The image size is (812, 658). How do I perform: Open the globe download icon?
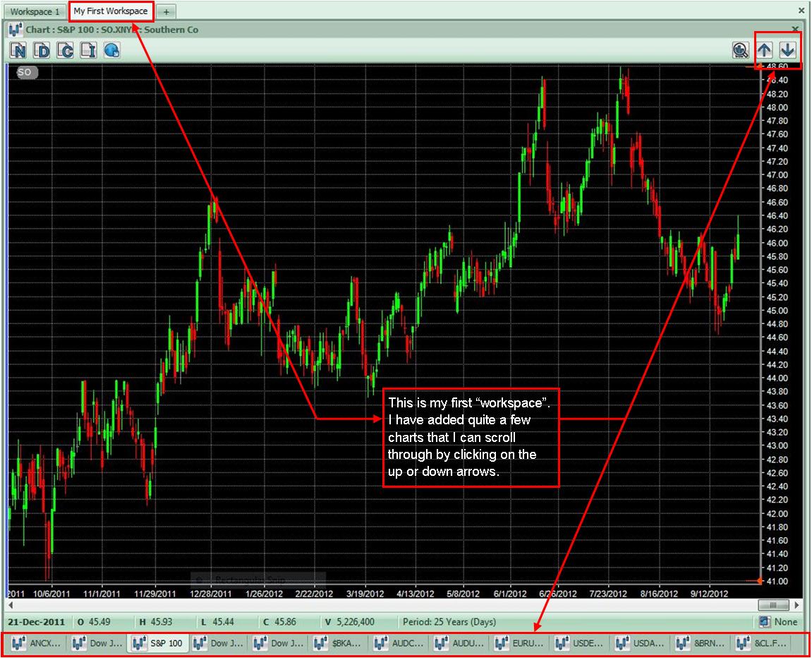(x=111, y=50)
